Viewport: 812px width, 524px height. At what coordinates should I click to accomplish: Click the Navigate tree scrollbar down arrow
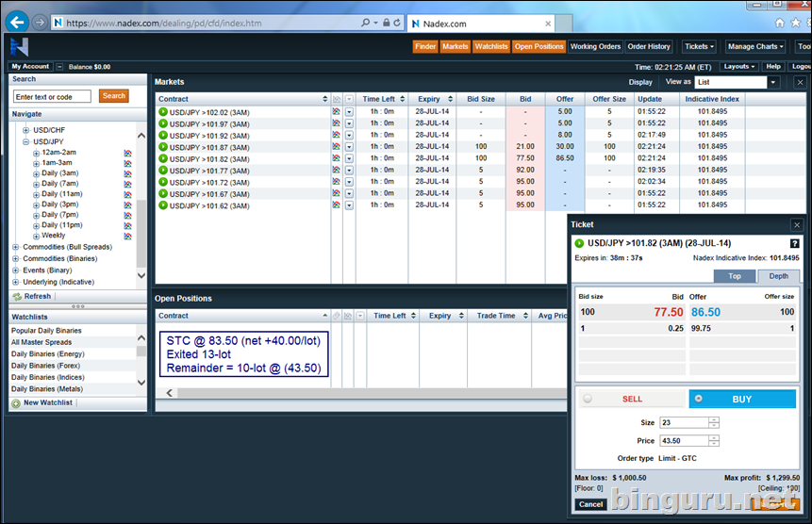(141, 276)
